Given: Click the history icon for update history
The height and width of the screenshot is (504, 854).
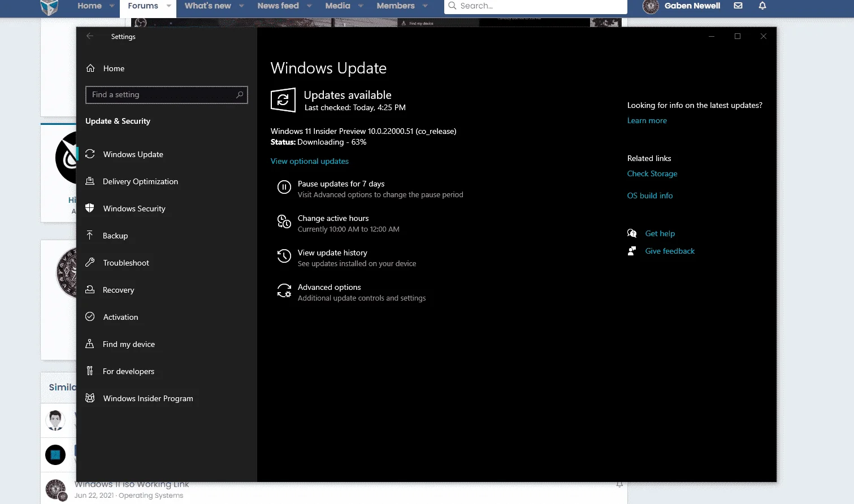Looking at the screenshot, I should click(284, 256).
